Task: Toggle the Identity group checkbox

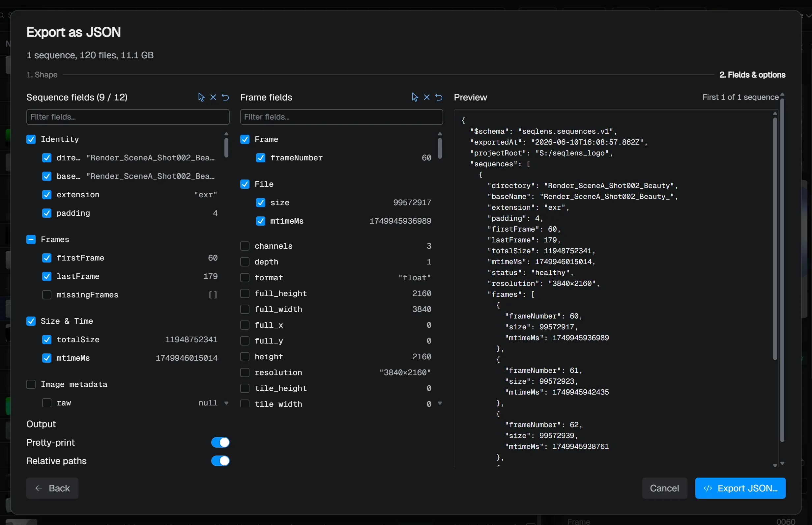Action: [x=31, y=139]
